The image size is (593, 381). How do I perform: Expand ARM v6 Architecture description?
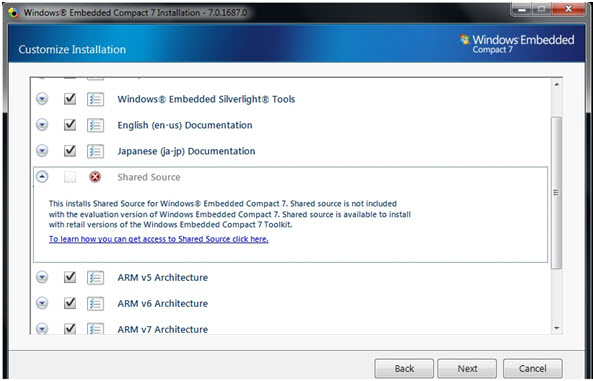(x=42, y=303)
